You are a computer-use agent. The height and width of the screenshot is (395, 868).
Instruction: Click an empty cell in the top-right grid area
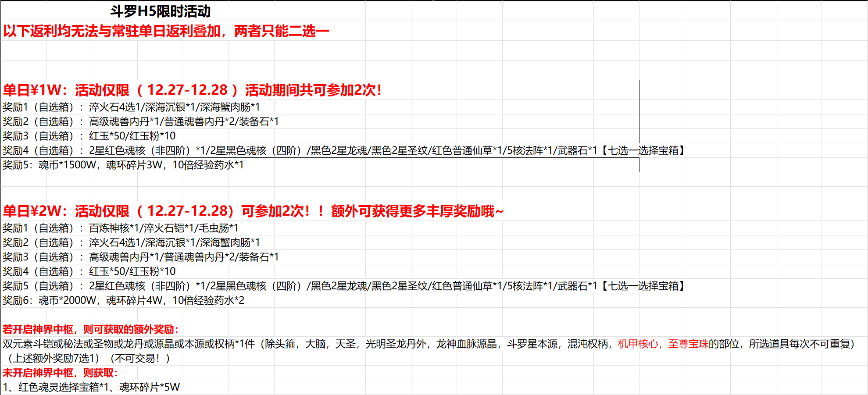pyautogui.click(x=768, y=53)
